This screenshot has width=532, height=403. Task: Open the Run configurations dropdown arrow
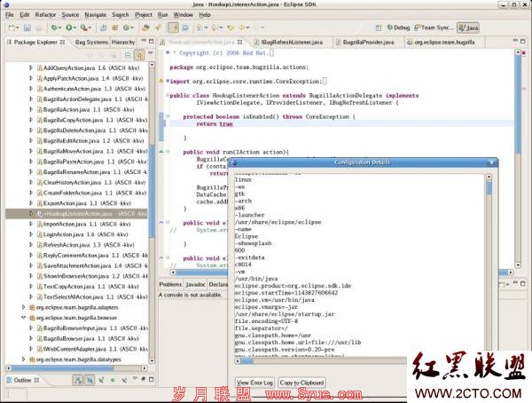(x=75, y=28)
